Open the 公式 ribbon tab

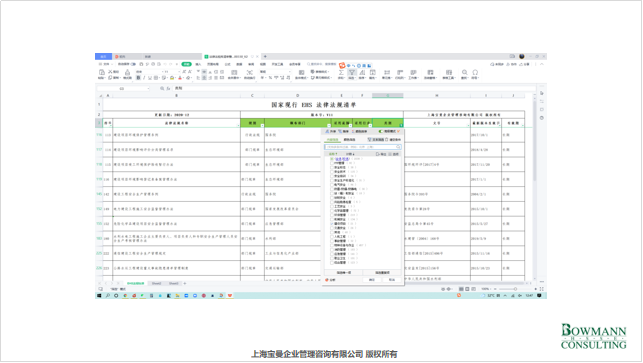coord(228,64)
